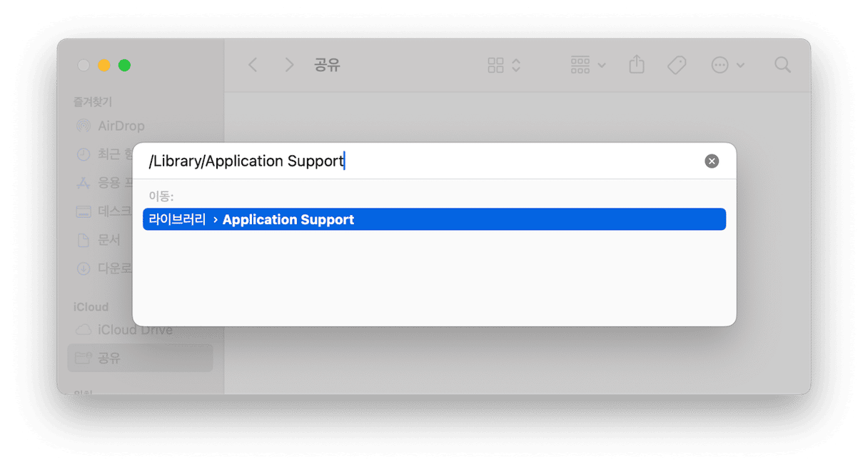Click the yellow minimize window button
This screenshot has height=470, width=868.
click(104, 66)
